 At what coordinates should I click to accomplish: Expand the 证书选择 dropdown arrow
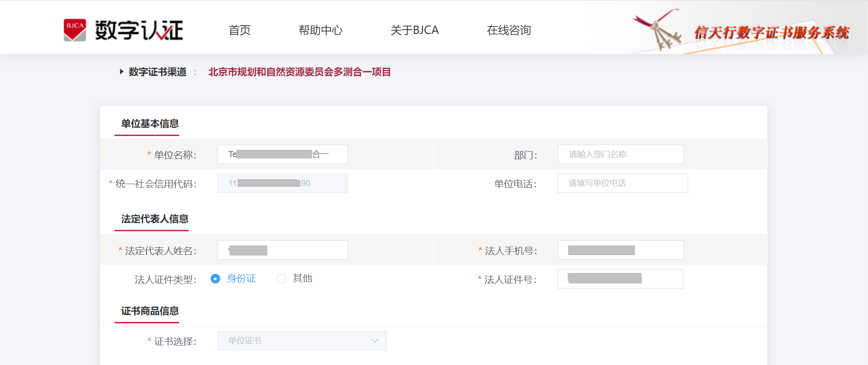click(375, 341)
